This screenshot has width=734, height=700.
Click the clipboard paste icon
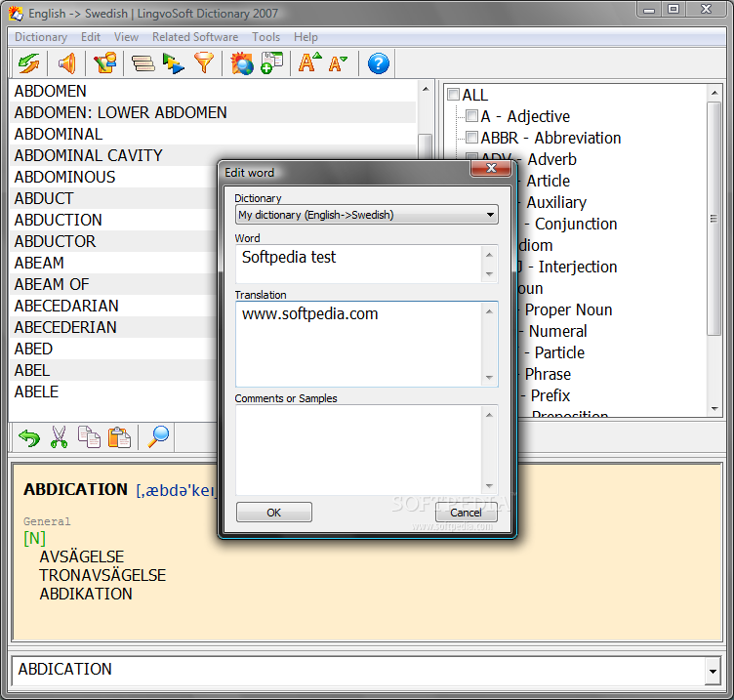[119, 437]
